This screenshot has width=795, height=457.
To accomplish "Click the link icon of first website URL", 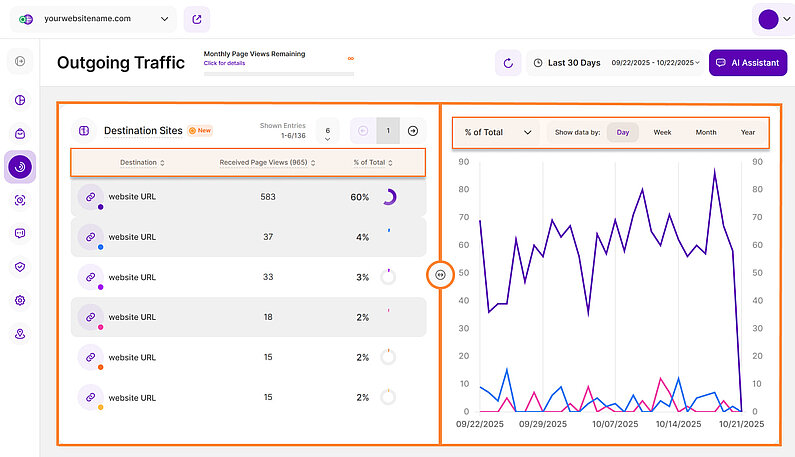I will [90, 197].
